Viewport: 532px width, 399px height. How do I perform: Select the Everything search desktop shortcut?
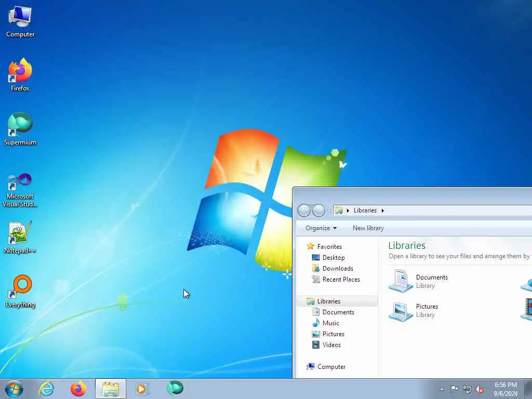pos(20,291)
